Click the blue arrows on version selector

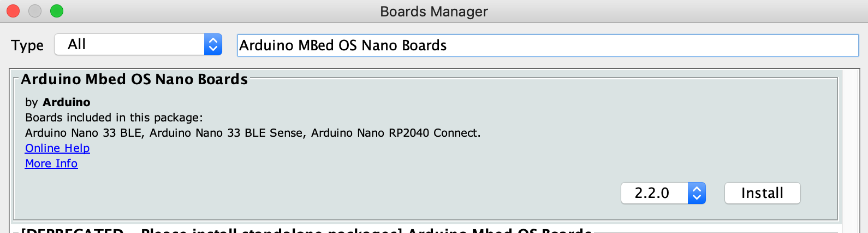pyautogui.click(x=697, y=193)
